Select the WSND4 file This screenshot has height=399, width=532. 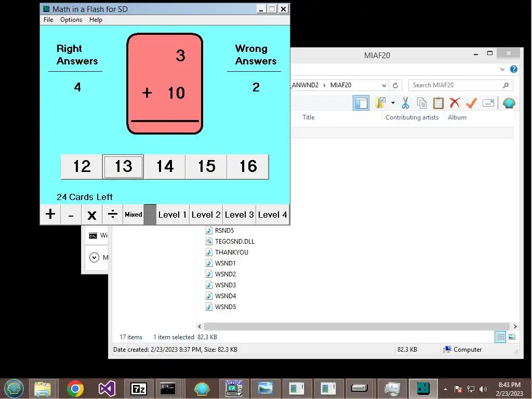coord(221,296)
